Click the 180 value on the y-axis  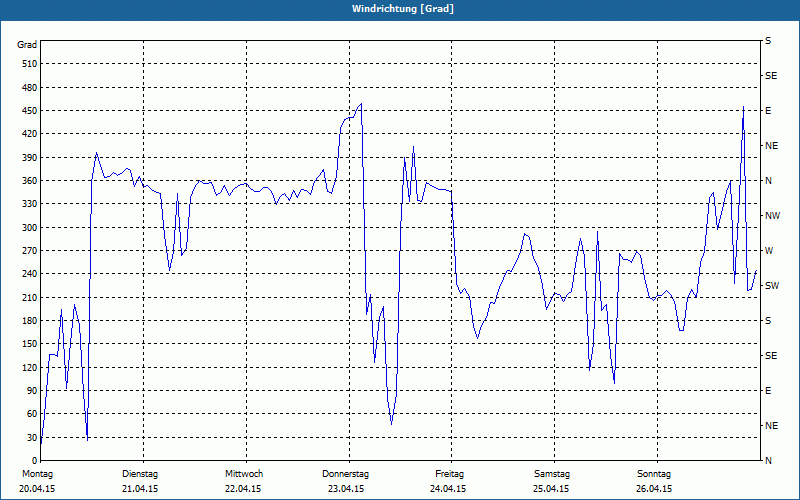(30, 321)
